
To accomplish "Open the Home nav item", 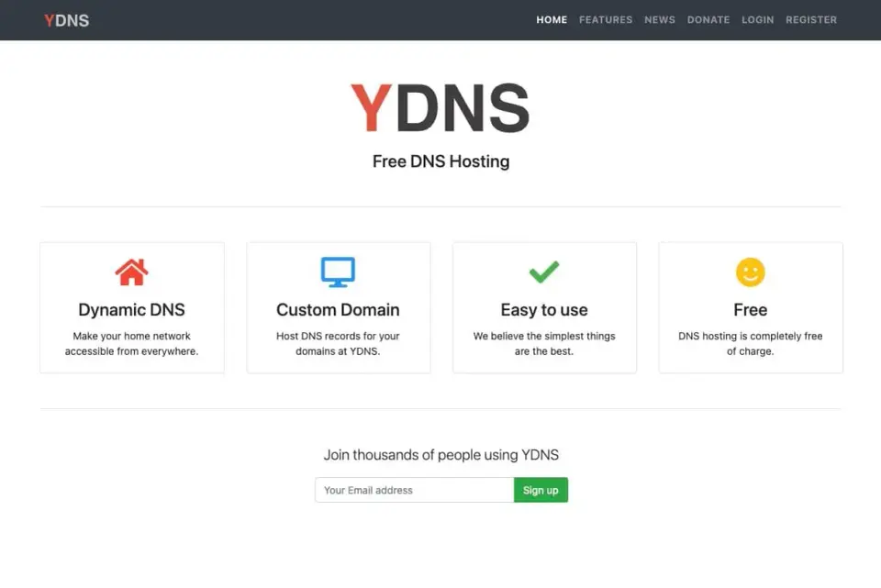I will point(552,19).
